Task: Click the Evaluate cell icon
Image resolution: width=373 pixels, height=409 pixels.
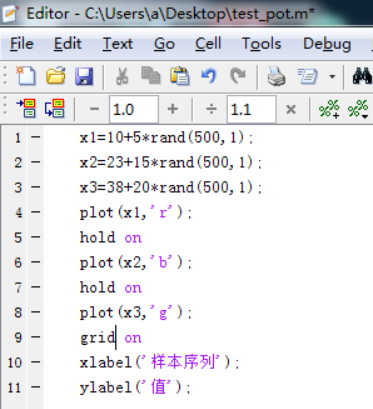Action: click(x=26, y=108)
